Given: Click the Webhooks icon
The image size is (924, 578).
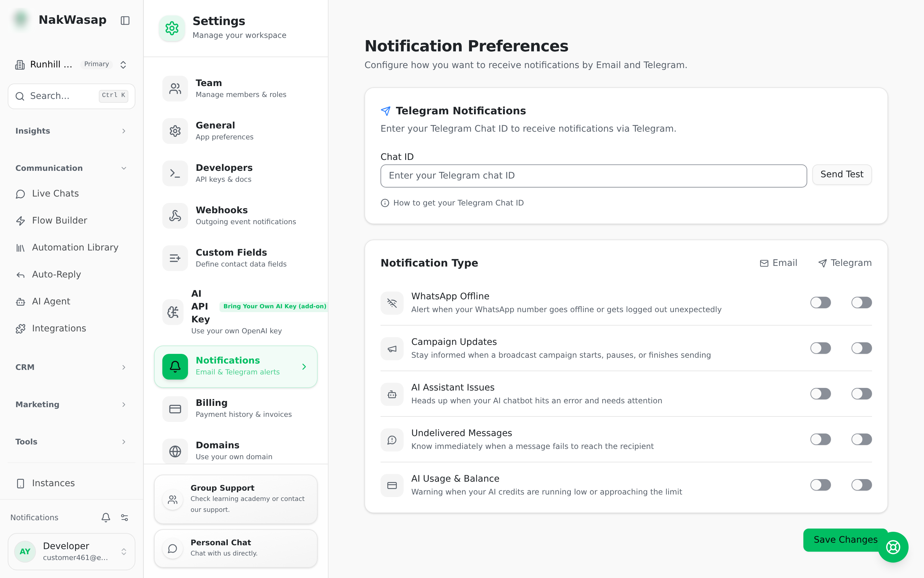Looking at the screenshot, I should [175, 215].
